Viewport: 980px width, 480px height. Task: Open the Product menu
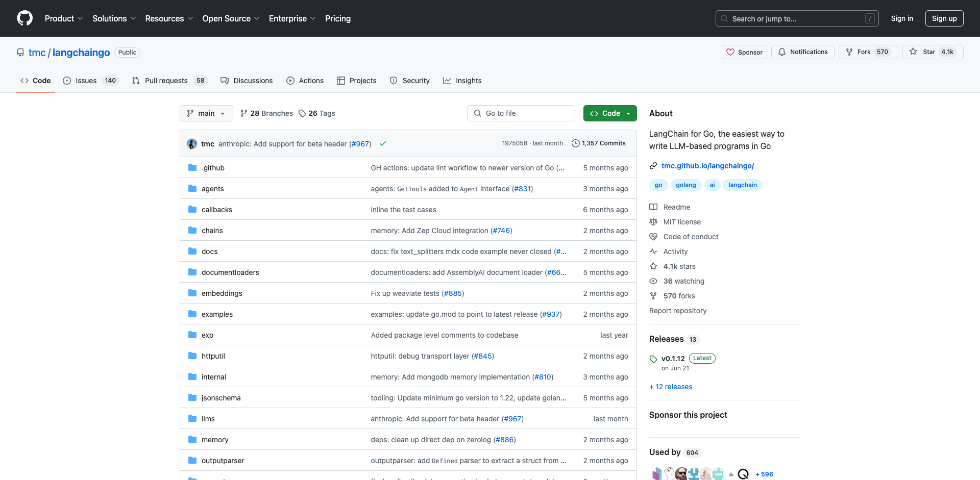[x=64, y=18]
